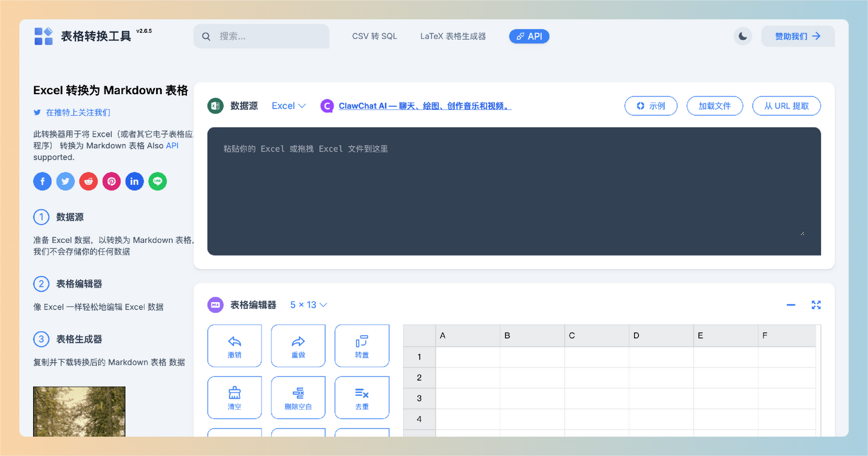Select the 删除空白 (remove blanks) tool
Image resolution: width=868 pixels, height=456 pixels.
tap(298, 397)
